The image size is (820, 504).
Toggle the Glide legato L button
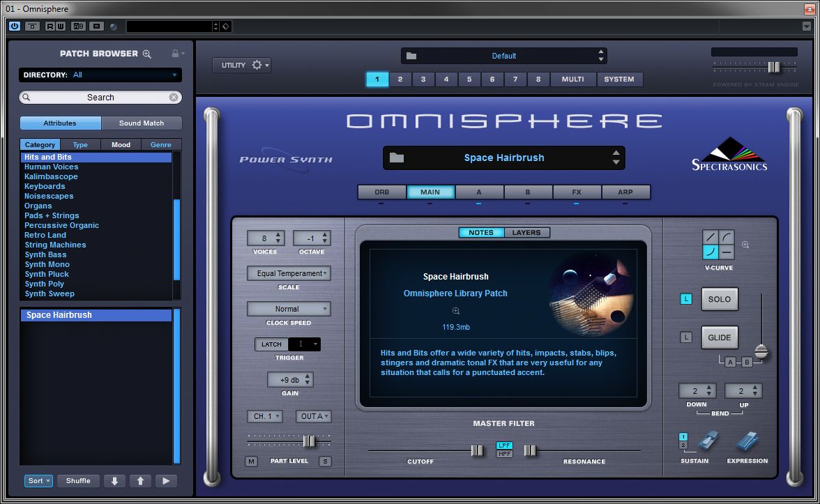tap(685, 337)
